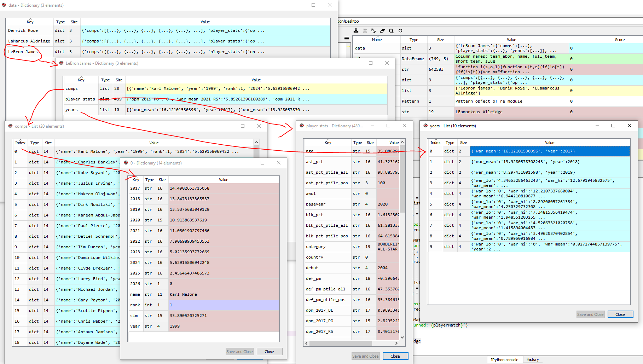Select the LaMarcus Aldridge key row
The height and width of the screenshot is (364, 643).
click(168, 41)
